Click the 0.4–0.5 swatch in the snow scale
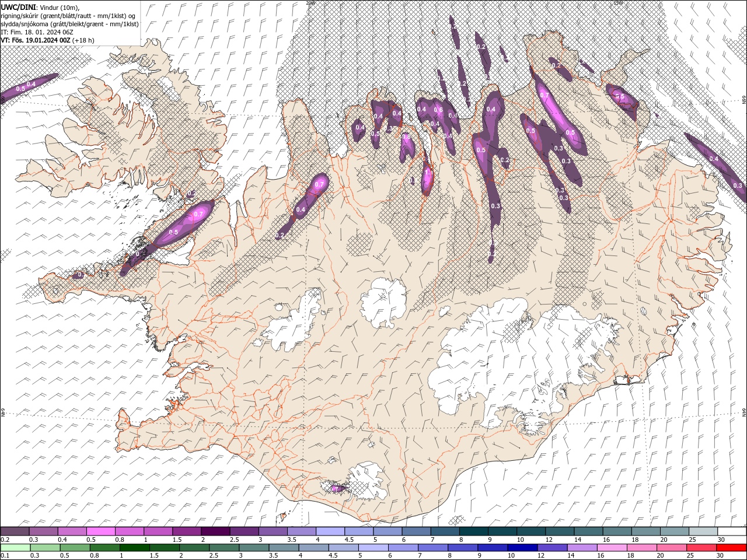The width and height of the screenshot is (747, 560). 72,531
